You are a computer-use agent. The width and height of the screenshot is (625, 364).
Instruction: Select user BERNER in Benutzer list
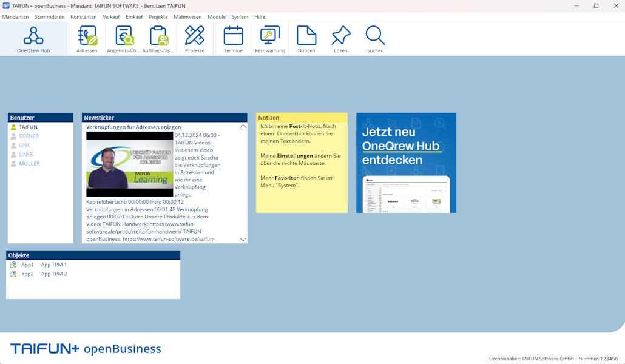pyautogui.click(x=29, y=136)
